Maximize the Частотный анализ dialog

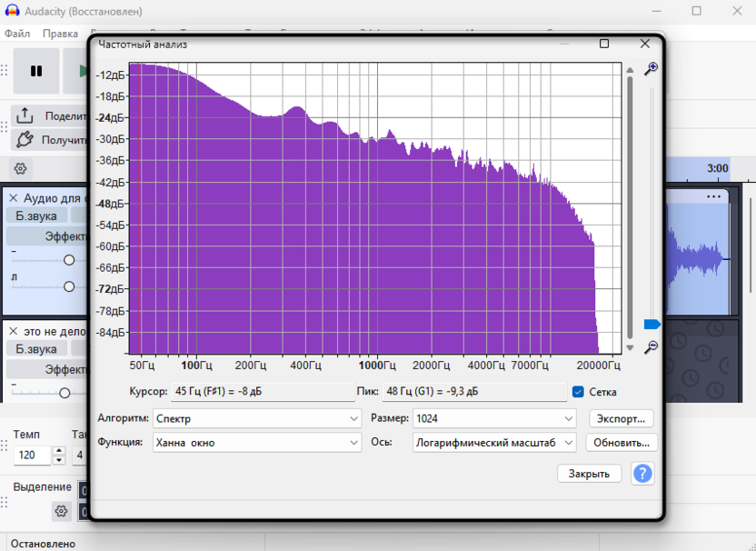pos(604,44)
